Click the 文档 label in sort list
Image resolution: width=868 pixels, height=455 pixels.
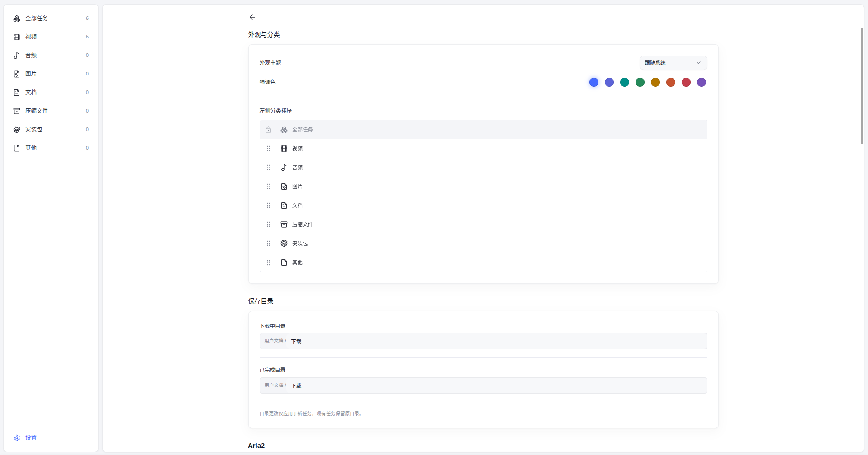[297, 206]
